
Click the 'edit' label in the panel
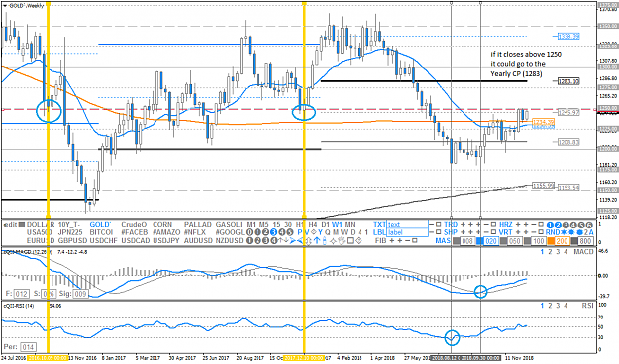click(x=10, y=225)
